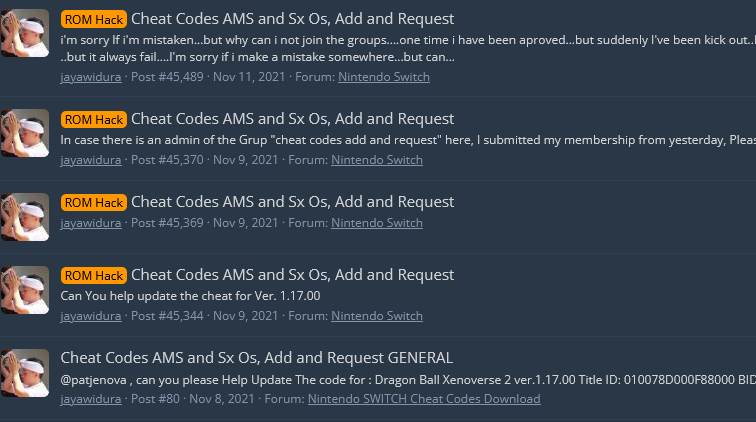
Task: Open thread title for Post #45,370
Action: tap(292, 119)
